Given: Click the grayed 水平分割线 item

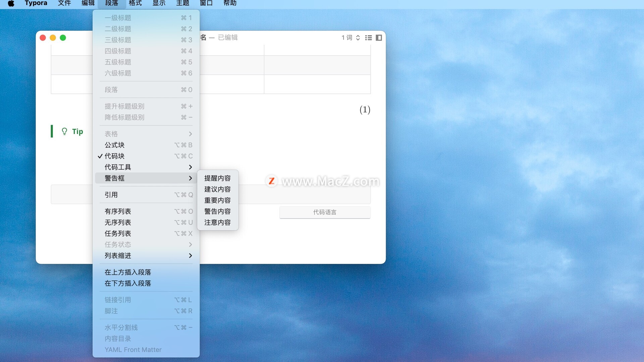Looking at the screenshot, I should click(x=146, y=327).
